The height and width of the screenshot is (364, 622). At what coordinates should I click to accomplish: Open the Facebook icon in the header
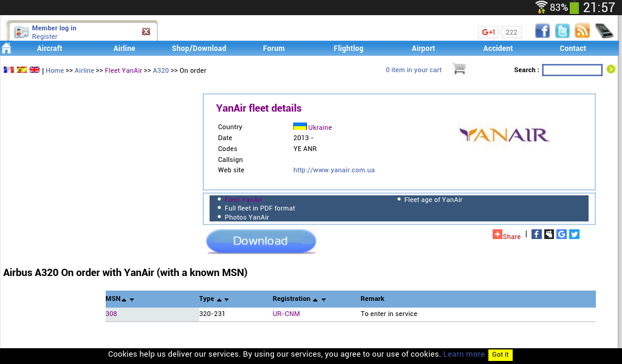point(542,31)
